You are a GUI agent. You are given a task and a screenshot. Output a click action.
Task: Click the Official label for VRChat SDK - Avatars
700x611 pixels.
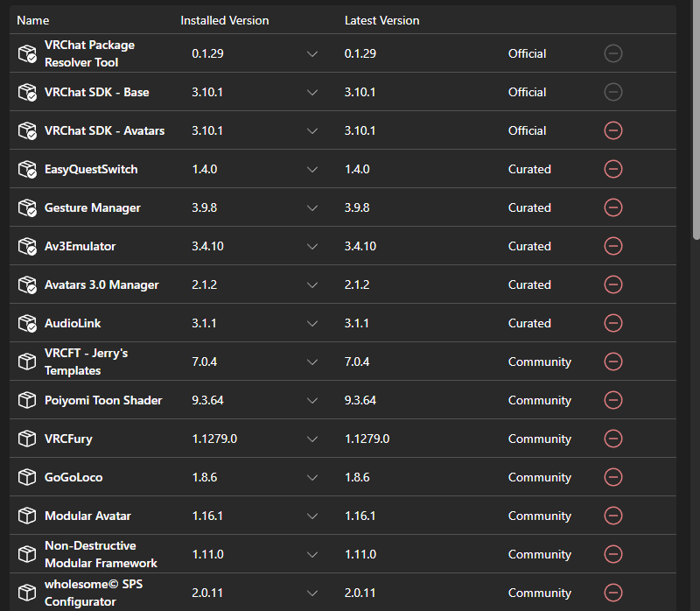pos(527,130)
